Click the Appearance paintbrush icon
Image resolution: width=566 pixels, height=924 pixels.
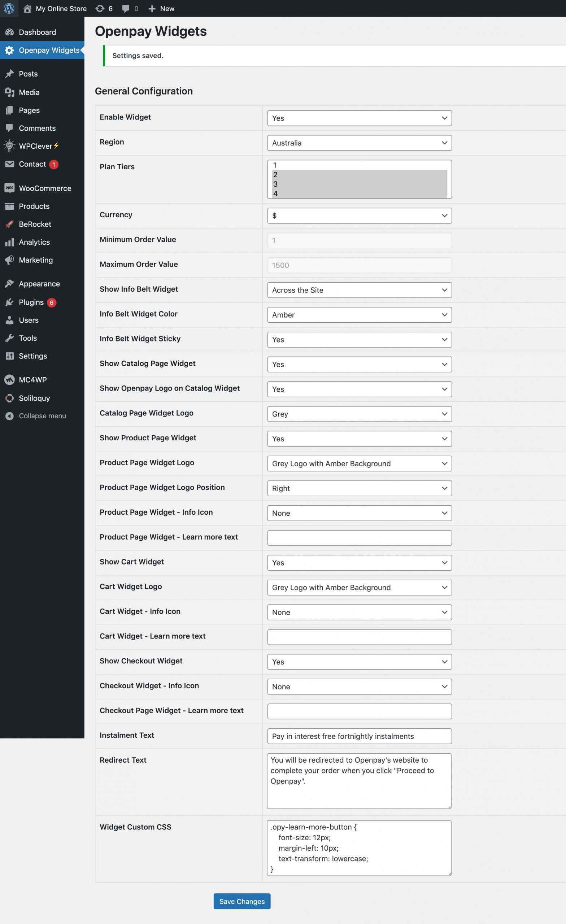tap(9, 284)
